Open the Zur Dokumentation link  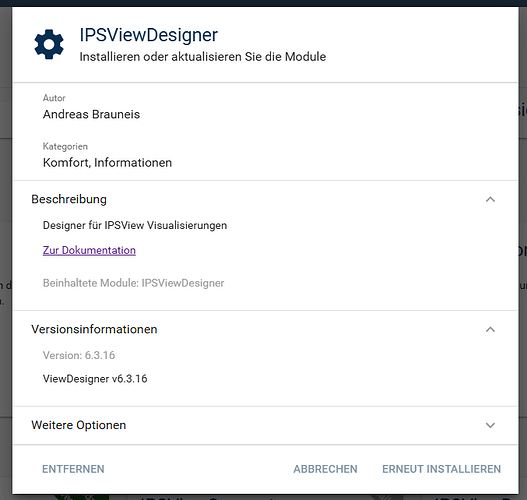click(x=89, y=250)
